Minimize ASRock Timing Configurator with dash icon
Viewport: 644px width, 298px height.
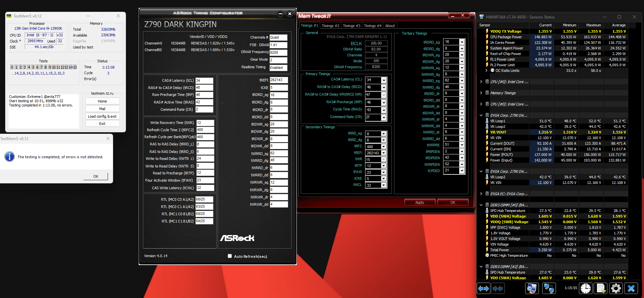280,14
